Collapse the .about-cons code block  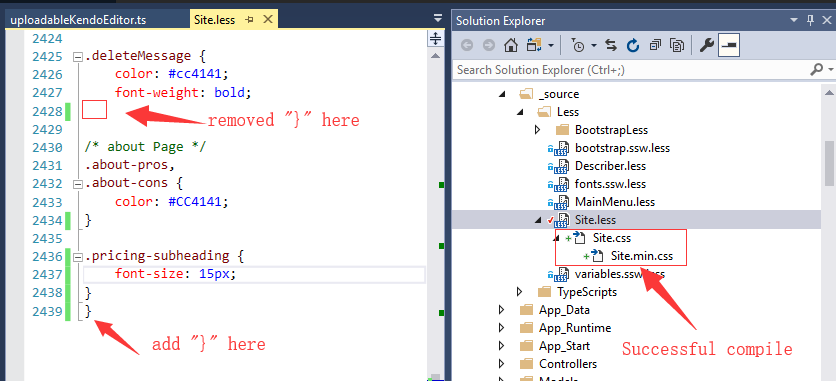pos(78,184)
